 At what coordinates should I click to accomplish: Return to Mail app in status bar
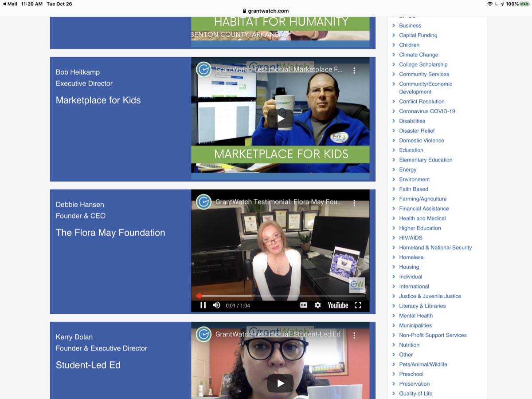coord(10,4)
